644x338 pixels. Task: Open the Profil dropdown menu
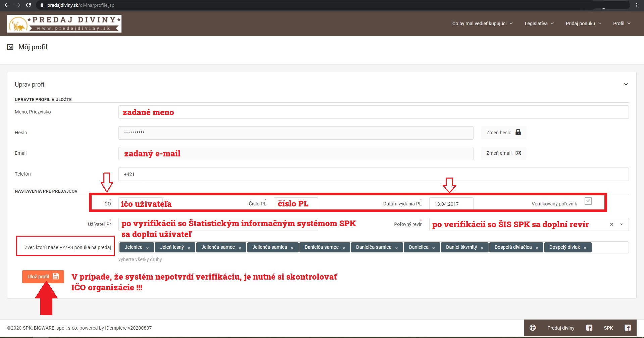(622, 23)
